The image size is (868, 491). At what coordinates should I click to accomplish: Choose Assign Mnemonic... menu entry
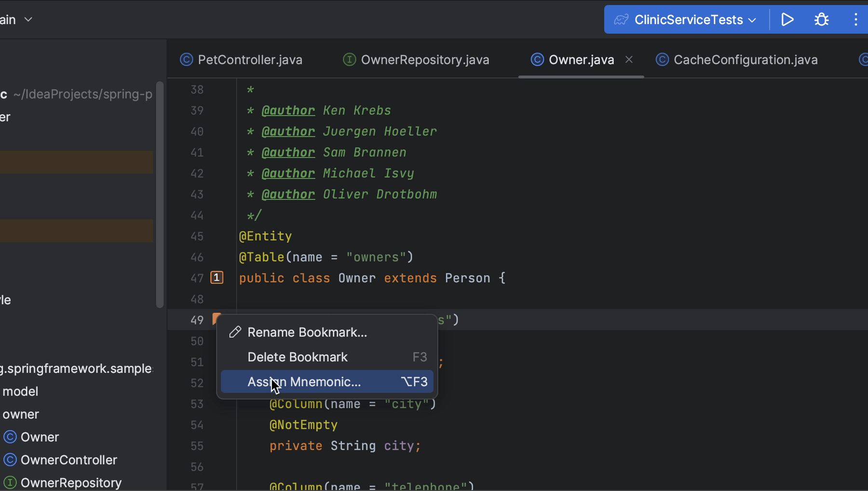[304, 382]
